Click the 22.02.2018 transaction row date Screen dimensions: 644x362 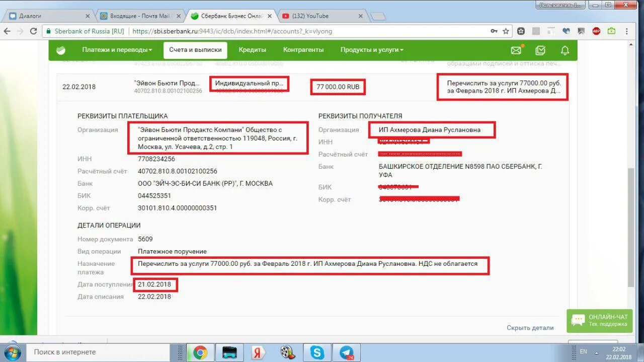point(79,87)
